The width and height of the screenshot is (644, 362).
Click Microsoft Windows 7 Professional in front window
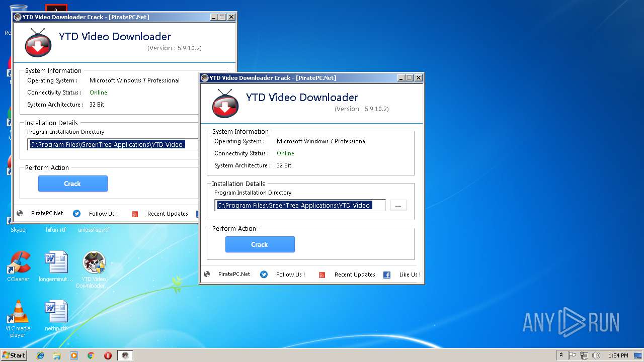point(321,141)
